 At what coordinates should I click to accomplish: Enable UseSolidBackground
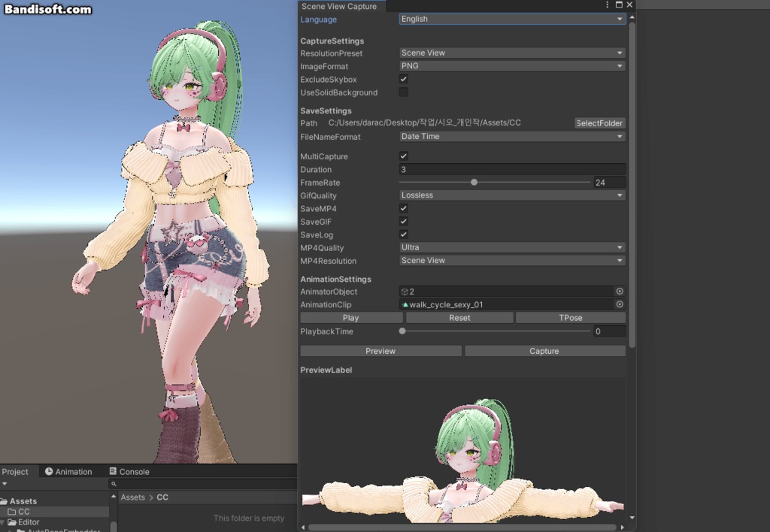click(x=404, y=92)
